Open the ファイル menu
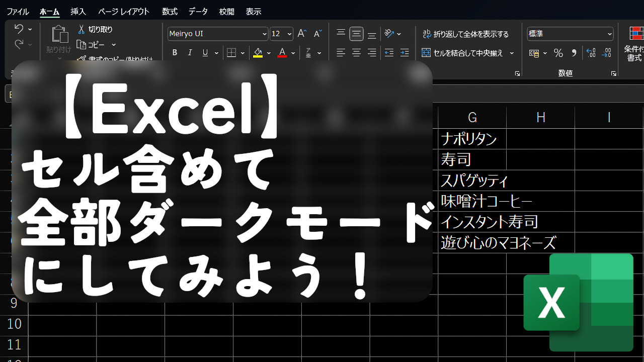Screen dimensions: 644x362 (18, 11)
